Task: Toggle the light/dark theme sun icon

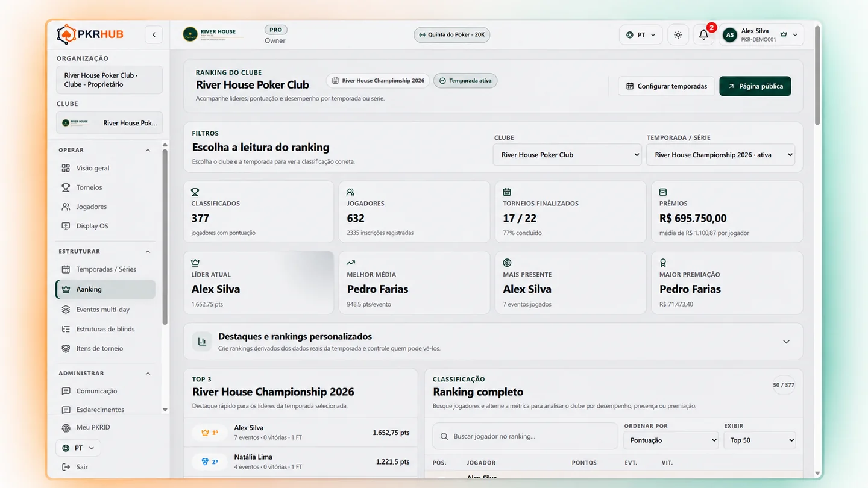Action: pos(678,35)
